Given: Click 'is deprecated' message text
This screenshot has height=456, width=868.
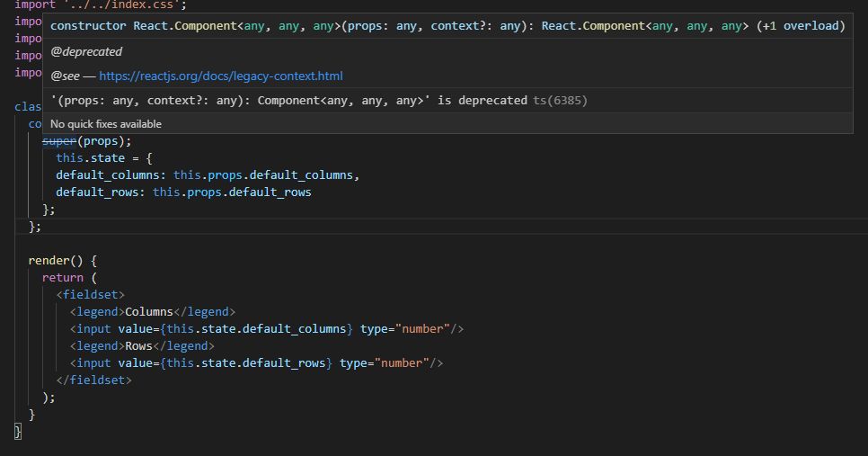Looking at the screenshot, I should pyautogui.click(x=483, y=101).
